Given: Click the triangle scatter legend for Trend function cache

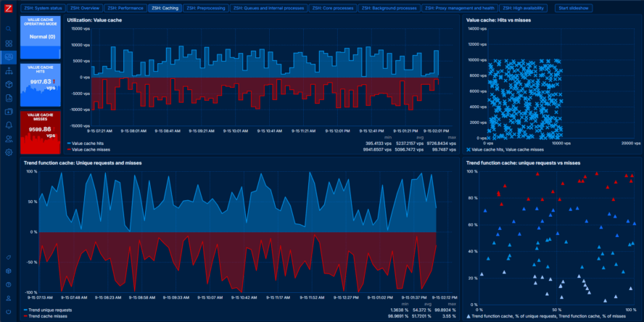Looking at the screenshot, I should click(546, 316).
